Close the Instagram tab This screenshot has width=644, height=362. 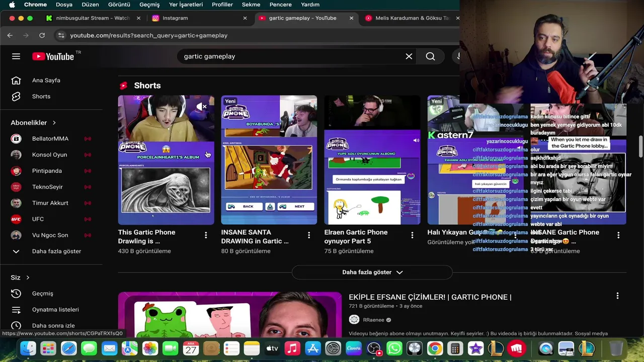click(x=245, y=18)
